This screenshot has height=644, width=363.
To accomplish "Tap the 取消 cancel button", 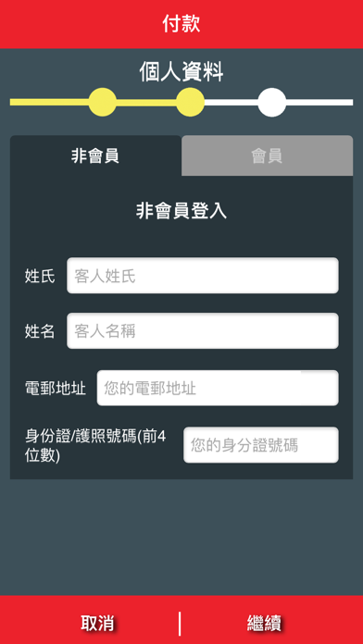I will click(x=97, y=623).
